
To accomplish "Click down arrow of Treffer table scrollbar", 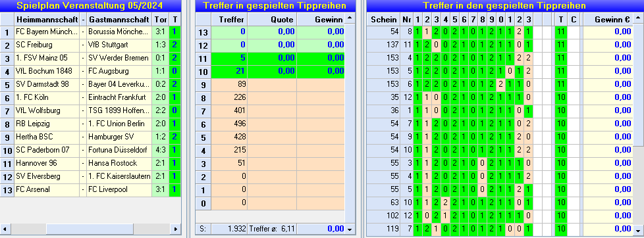I will [350, 229].
